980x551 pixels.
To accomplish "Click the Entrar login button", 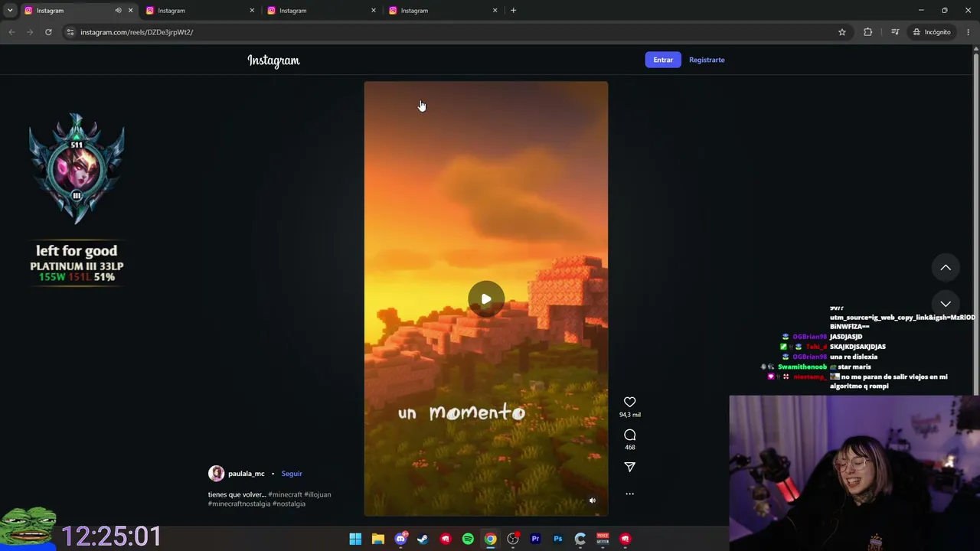I will point(663,60).
